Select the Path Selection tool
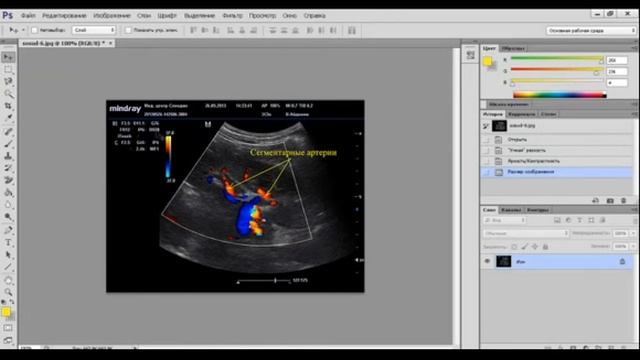The width and height of the screenshot is (640, 360). pos(8,255)
